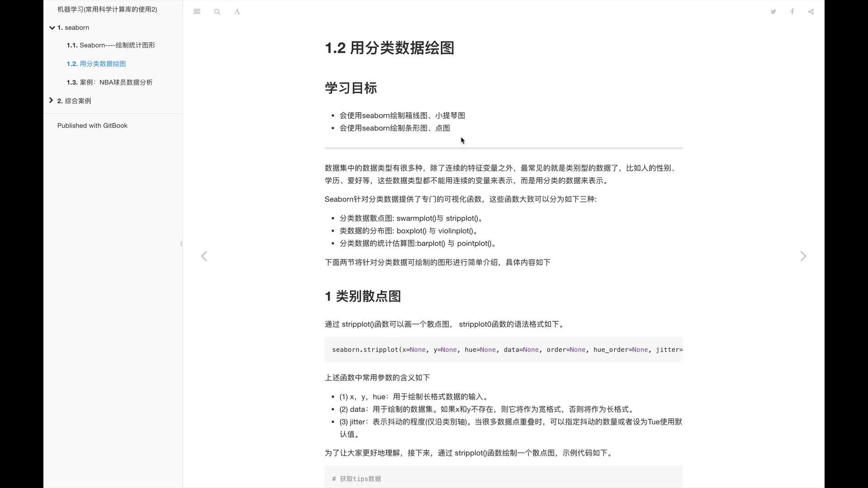Click bullet 会使用seaborn绘制箱线图、小提琴图
Screen dimensions: 868x488
[402, 116]
